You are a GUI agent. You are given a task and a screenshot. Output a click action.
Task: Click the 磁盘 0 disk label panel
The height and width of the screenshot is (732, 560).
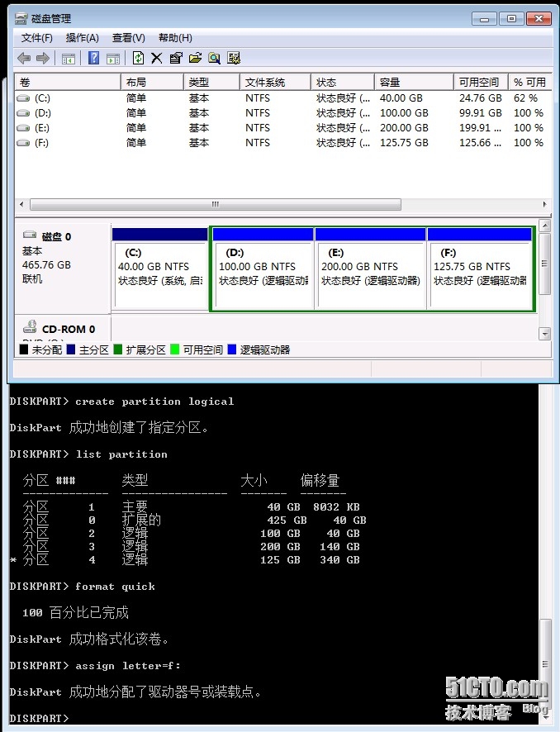63,269
